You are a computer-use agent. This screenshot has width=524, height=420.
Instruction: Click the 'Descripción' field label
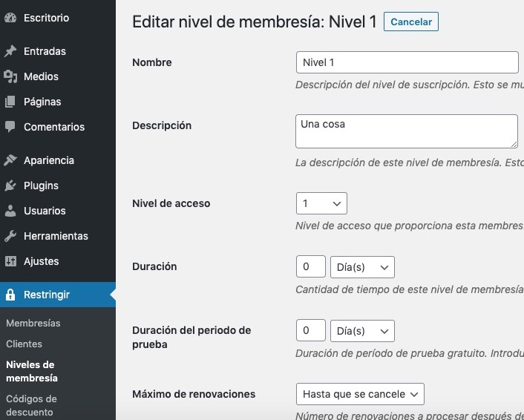(162, 125)
